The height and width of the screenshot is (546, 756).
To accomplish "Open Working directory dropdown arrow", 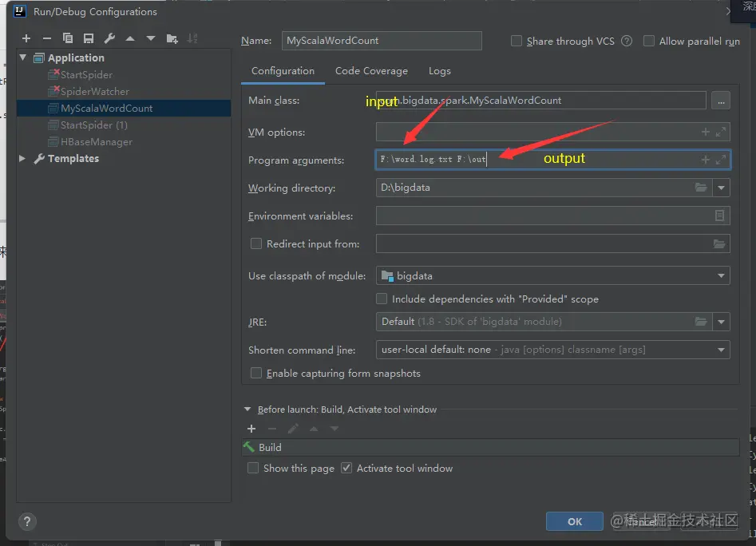I will coord(721,188).
